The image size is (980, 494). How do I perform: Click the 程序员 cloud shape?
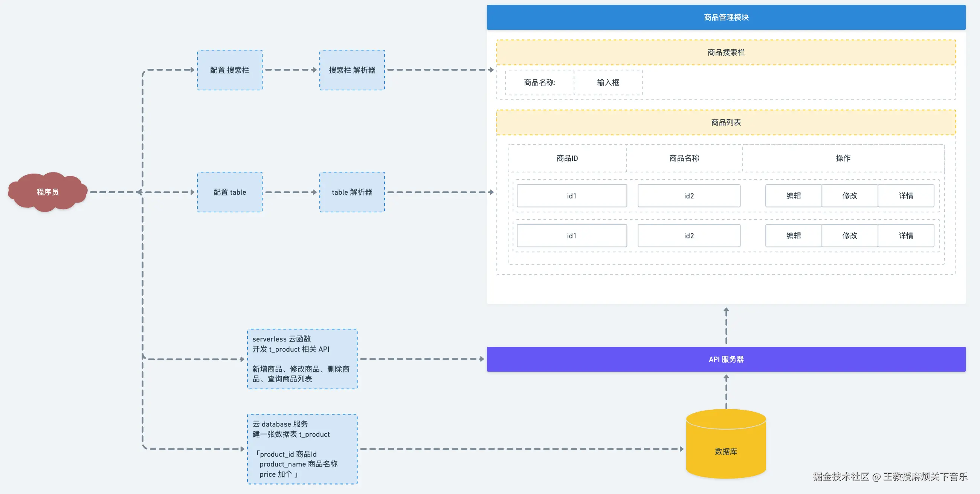tap(47, 192)
